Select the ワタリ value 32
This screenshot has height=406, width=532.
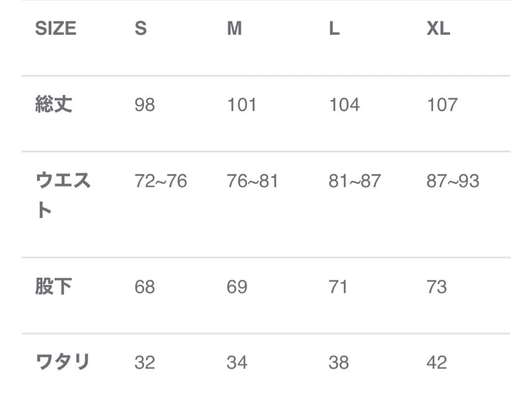[x=144, y=363]
